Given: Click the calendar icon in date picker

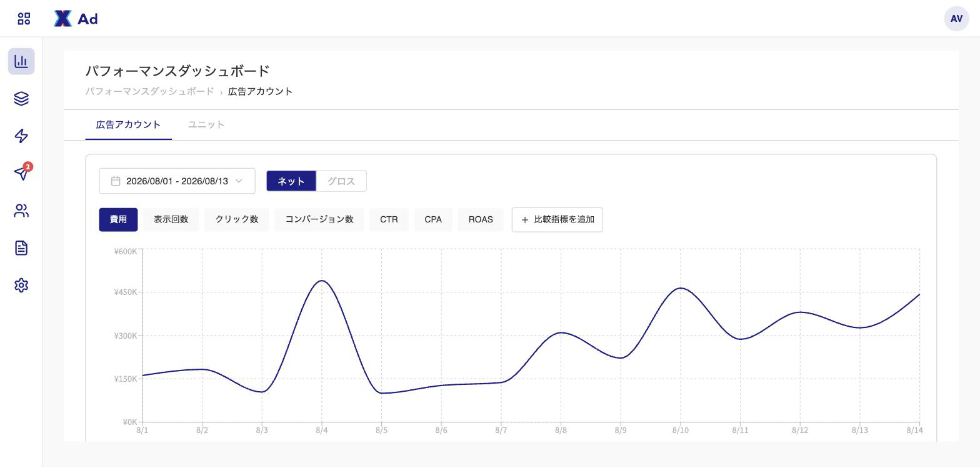Looking at the screenshot, I should click(116, 181).
